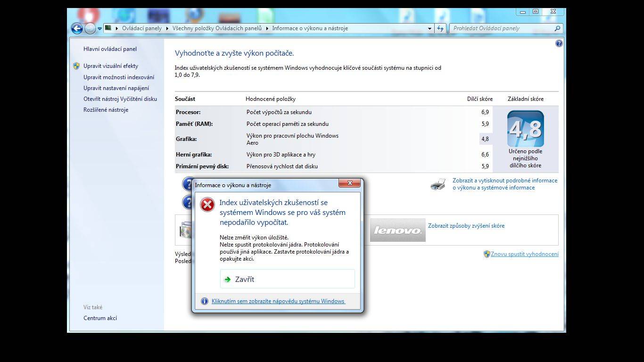Viewport: 644px width, 362px height.
Task: Open address bar history dropdown
Action: [x=429, y=28]
